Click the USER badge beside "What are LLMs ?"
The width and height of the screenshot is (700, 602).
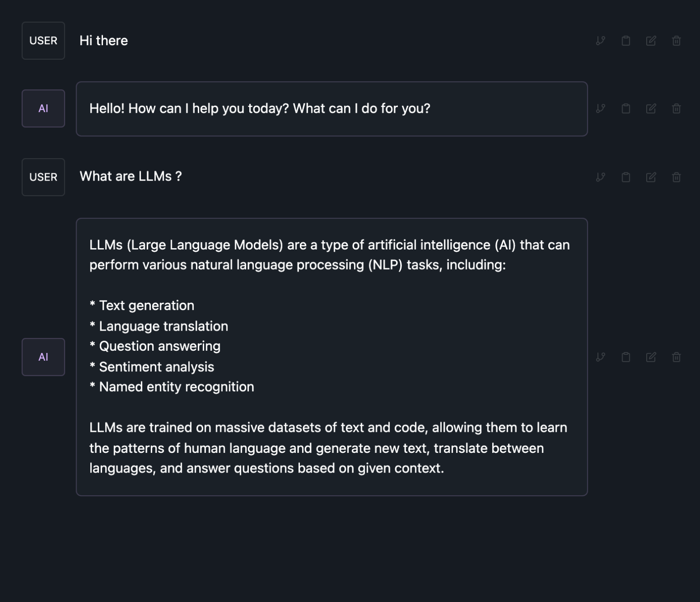[43, 177]
